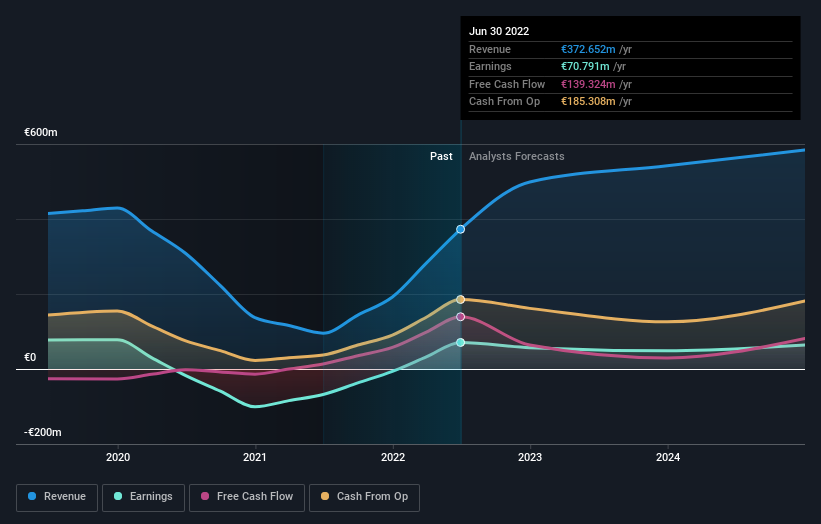Click the 2022 x-axis label
821x524 pixels.
[x=393, y=458]
